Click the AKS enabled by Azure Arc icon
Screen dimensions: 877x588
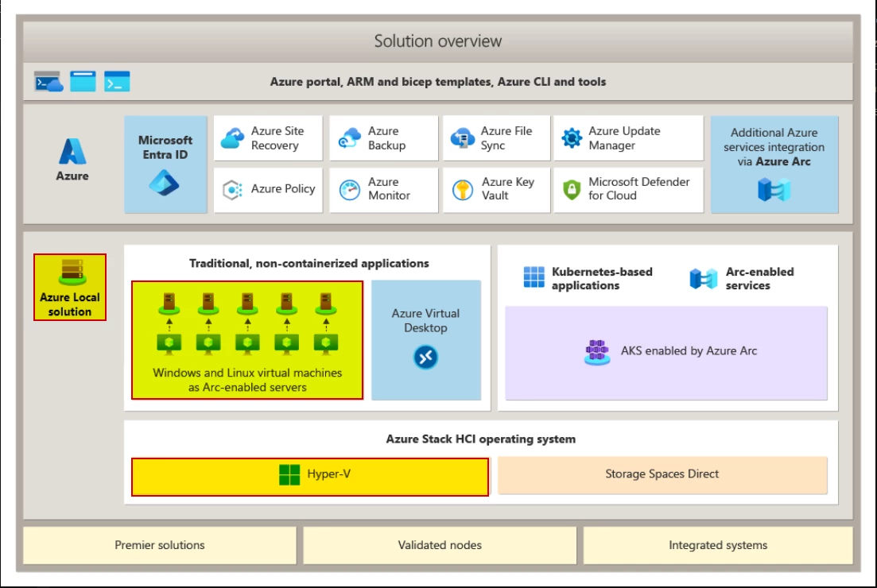tap(597, 352)
